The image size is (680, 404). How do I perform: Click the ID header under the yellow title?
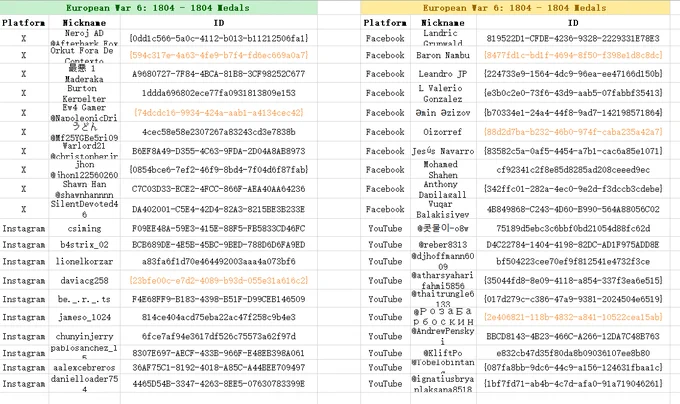coord(573,23)
